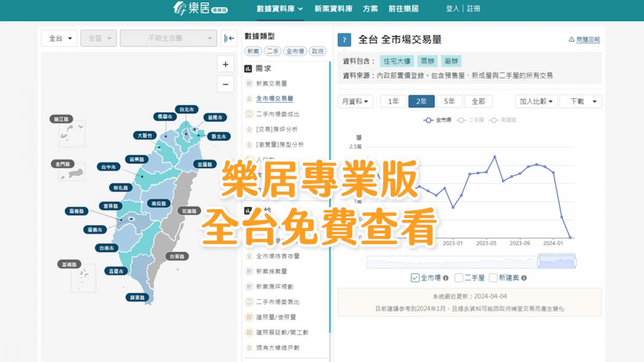This screenshot has height=362, width=644.
Task: Toggle 二手屋 series in chart legend
Action: (x=470, y=120)
